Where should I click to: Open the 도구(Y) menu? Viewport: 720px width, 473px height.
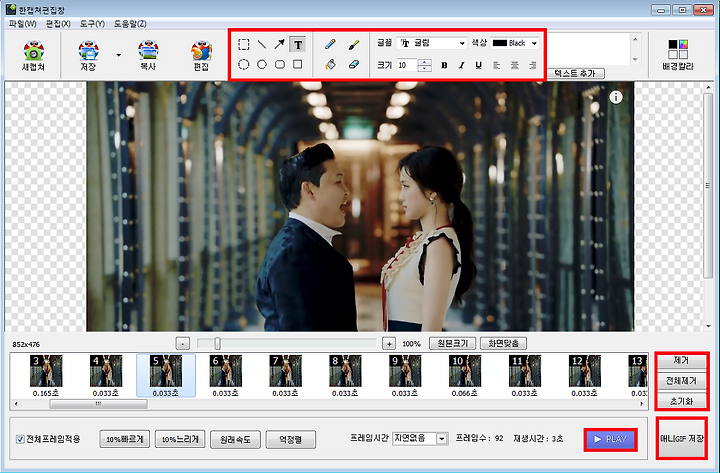coord(92,24)
